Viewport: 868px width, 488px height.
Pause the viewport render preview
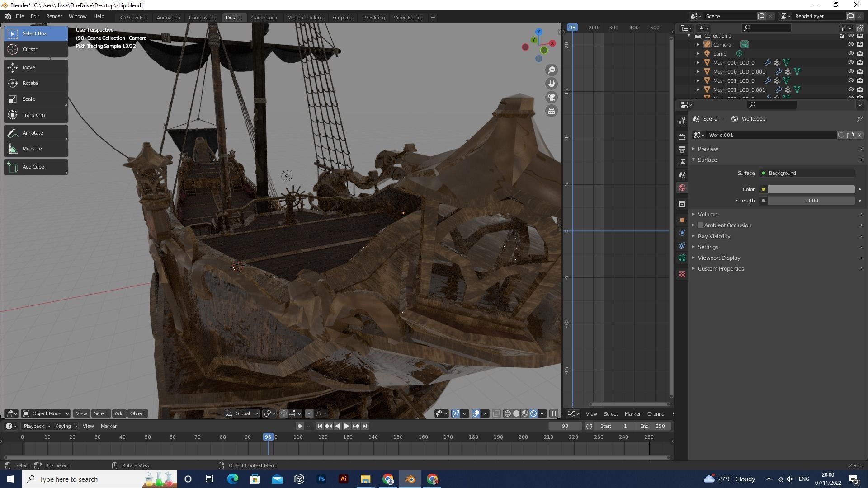(553, 413)
